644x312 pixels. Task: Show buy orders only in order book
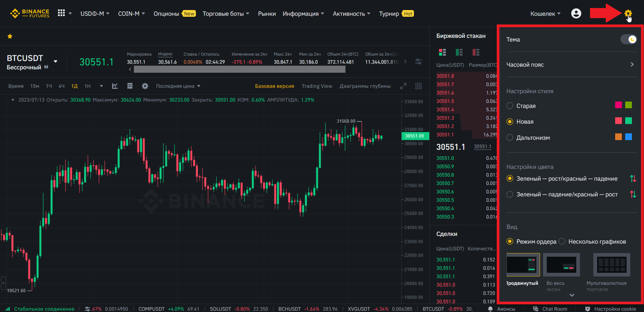(x=459, y=52)
